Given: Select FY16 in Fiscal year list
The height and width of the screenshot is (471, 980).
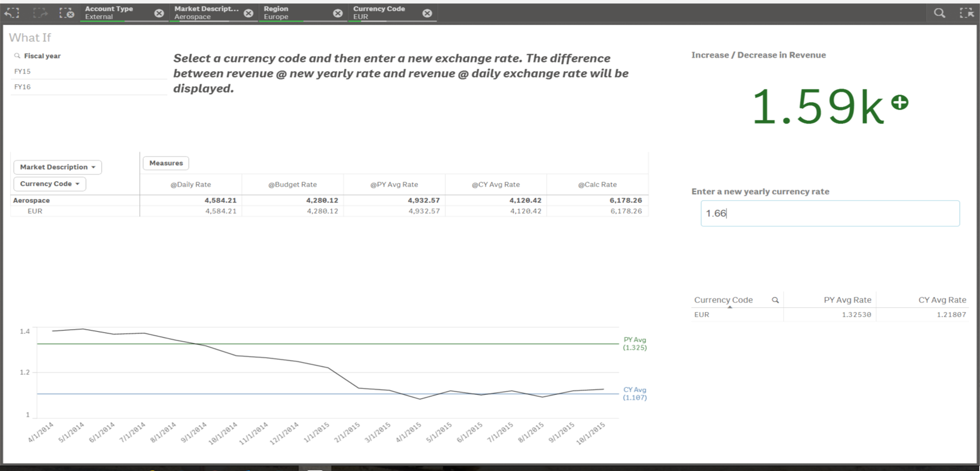Looking at the screenshot, I should click(x=89, y=87).
